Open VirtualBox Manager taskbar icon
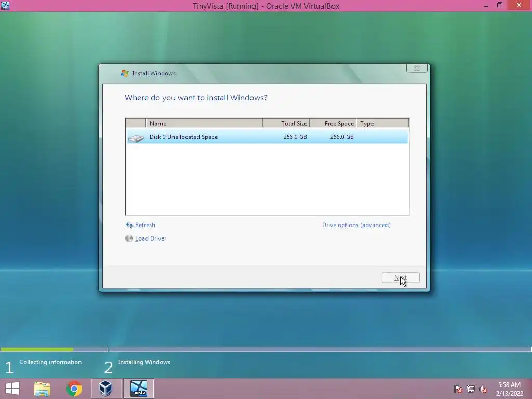The height and width of the screenshot is (399, 532). click(106, 389)
